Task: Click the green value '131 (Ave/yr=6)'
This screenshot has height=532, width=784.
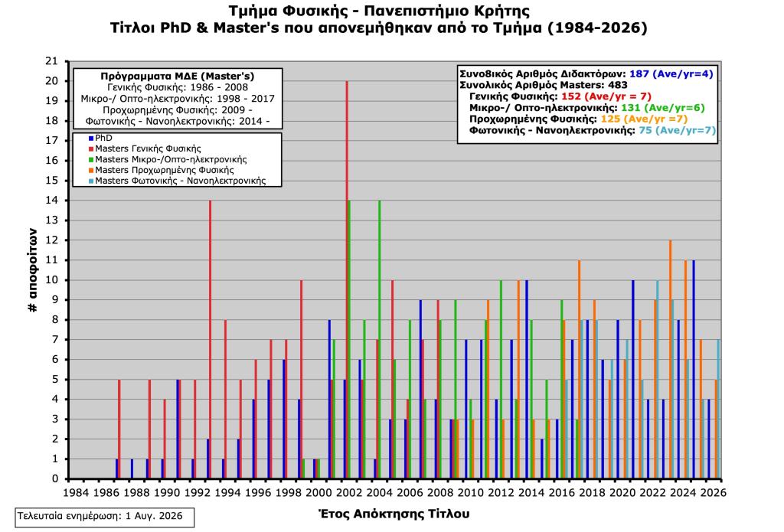Action: pyautogui.click(x=663, y=107)
